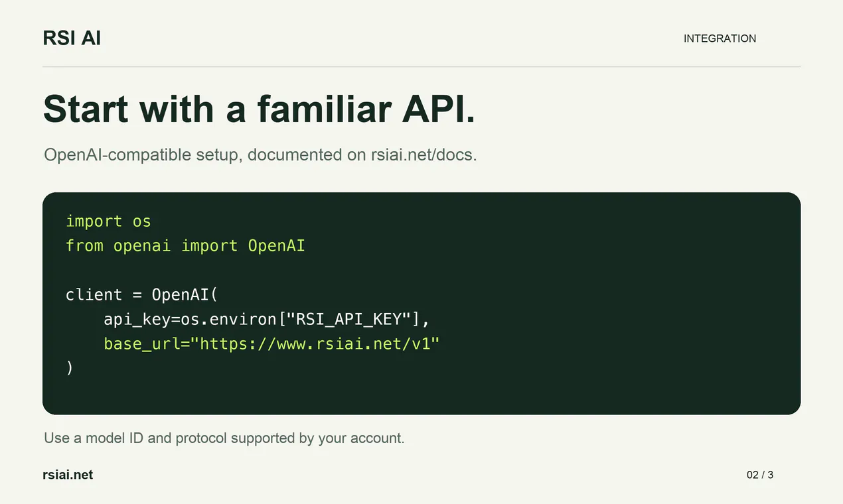Click the model ID and protocol note
Screen dimensions: 843x504
(x=224, y=438)
